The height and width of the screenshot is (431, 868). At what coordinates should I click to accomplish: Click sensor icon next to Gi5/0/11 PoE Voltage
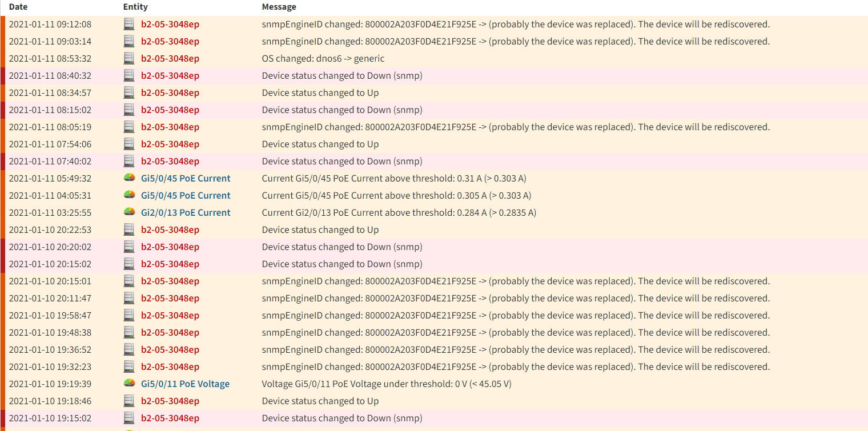pyautogui.click(x=130, y=383)
